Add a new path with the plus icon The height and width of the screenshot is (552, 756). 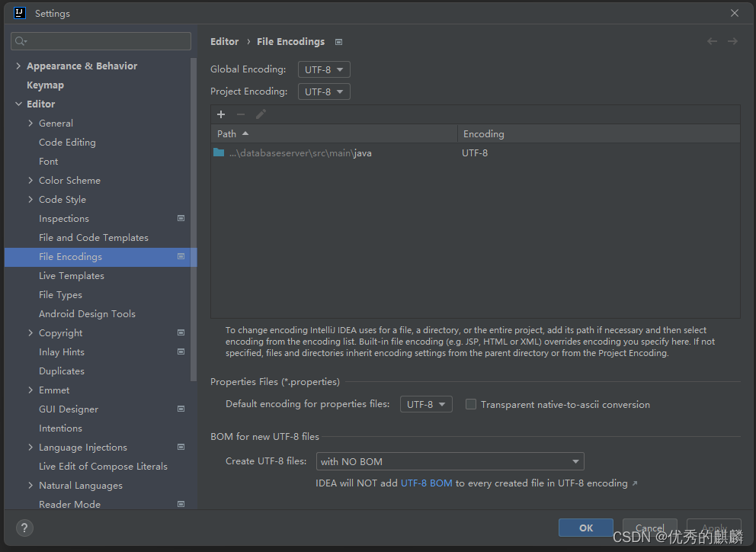pos(221,114)
